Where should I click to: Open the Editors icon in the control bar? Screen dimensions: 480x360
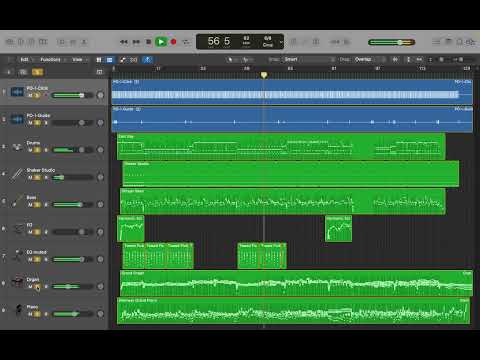tap(84, 42)
